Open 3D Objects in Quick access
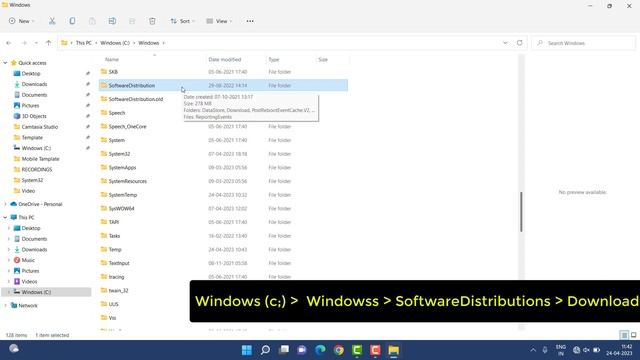The height and width of the screenshot is (360, 640). tap(34, 116)
